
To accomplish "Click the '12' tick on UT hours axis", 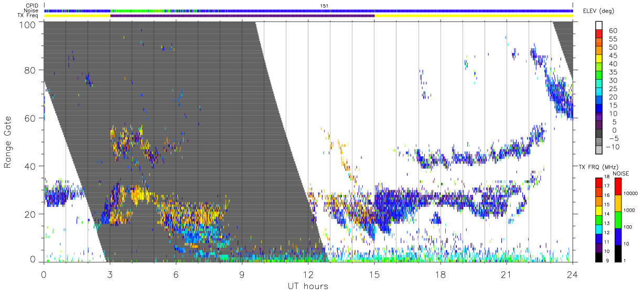I will (x=308, y=274).
